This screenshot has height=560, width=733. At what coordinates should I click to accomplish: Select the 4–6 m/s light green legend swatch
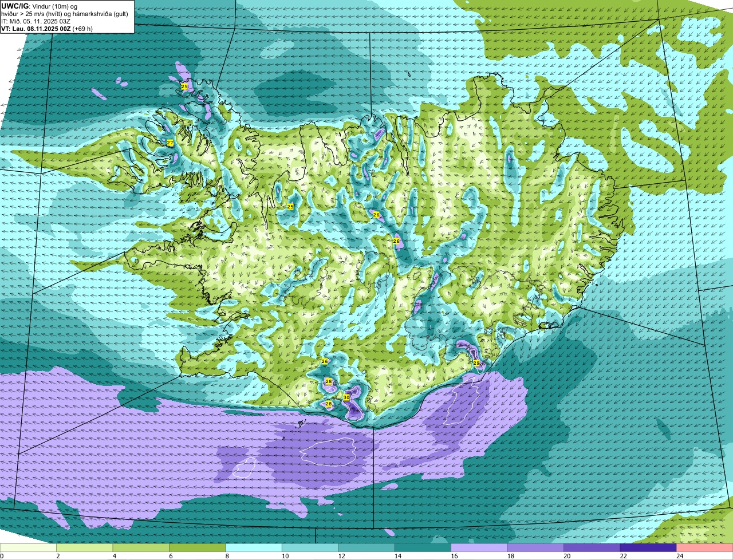(x=141, y=548)
